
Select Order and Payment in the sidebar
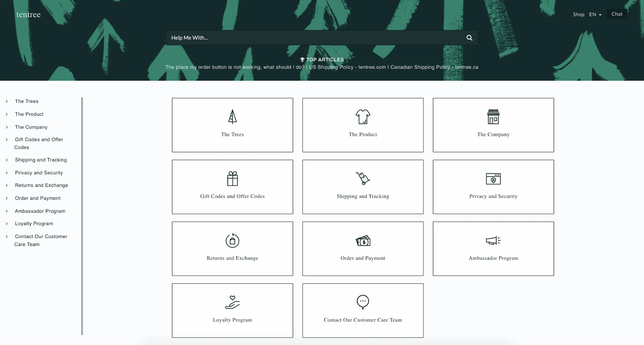38,198
